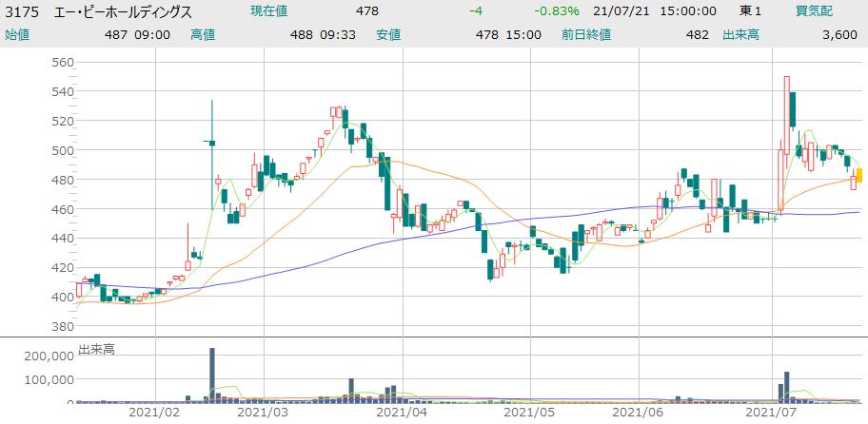This screenshot has height=424, width=868.
Task: Click the 買気配 status text
Action: (x=815, y=11)
